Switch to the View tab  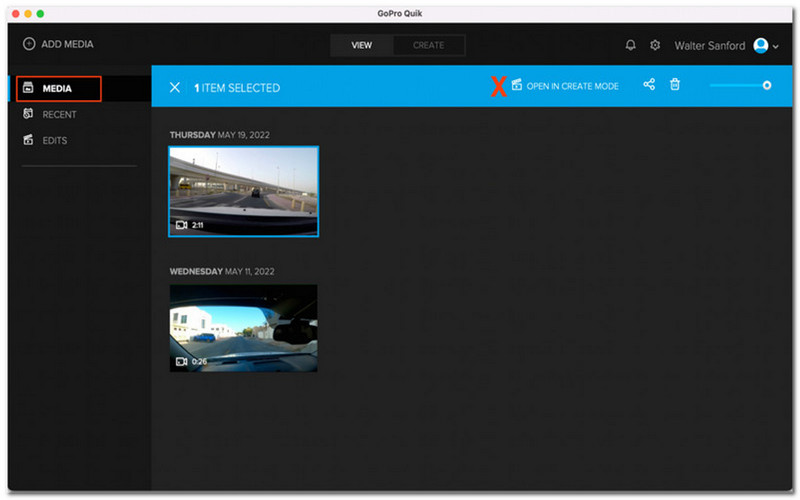[363, 45]
